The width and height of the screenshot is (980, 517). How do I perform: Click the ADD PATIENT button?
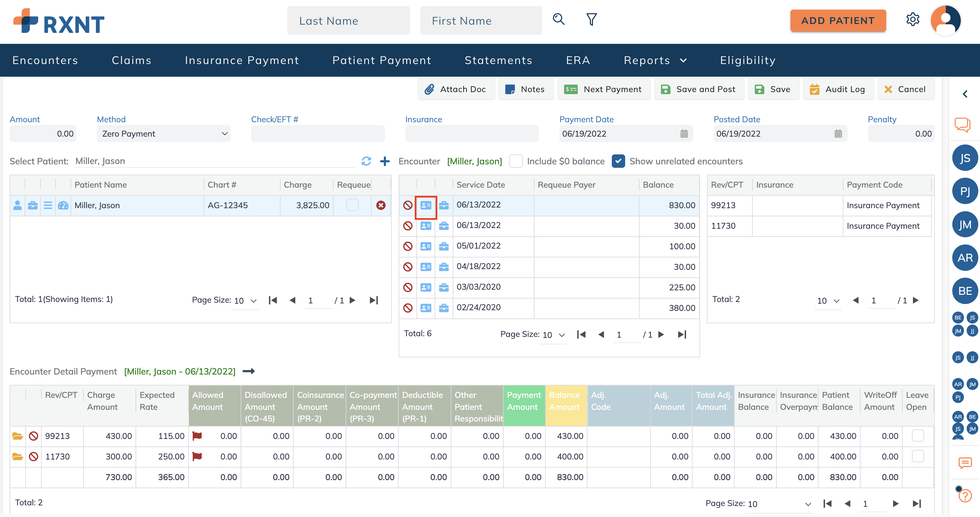click(838, 21)
